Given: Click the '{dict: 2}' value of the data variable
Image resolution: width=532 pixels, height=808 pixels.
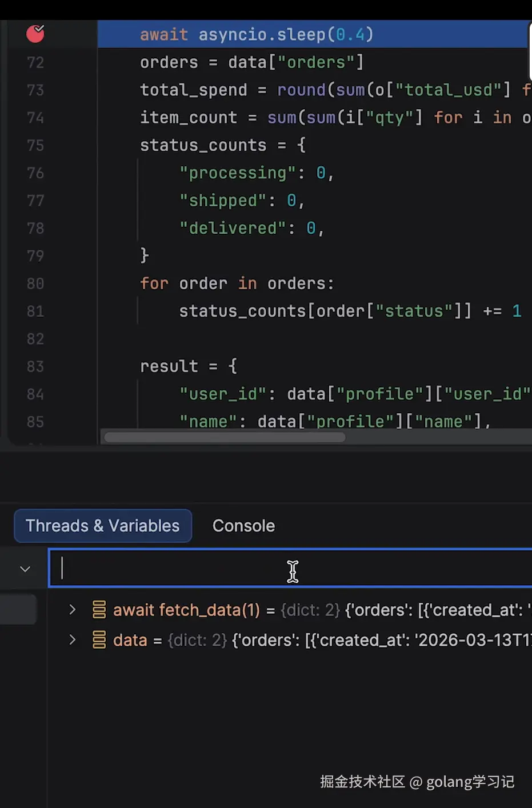Looking at the screenshot, I should point(197,640).
